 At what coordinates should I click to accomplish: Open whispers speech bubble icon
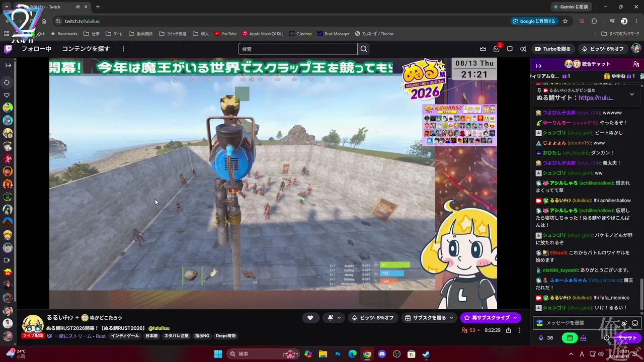tap(510, 49)
